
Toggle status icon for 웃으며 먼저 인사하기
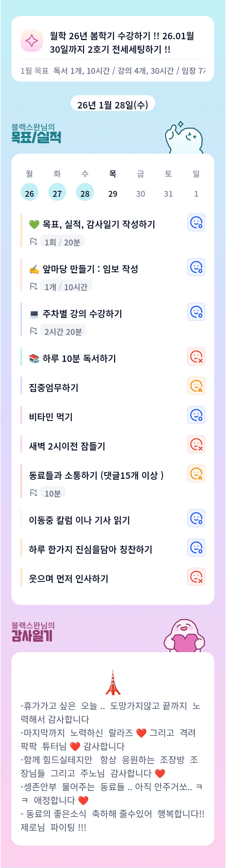click(x=196, y=577)
